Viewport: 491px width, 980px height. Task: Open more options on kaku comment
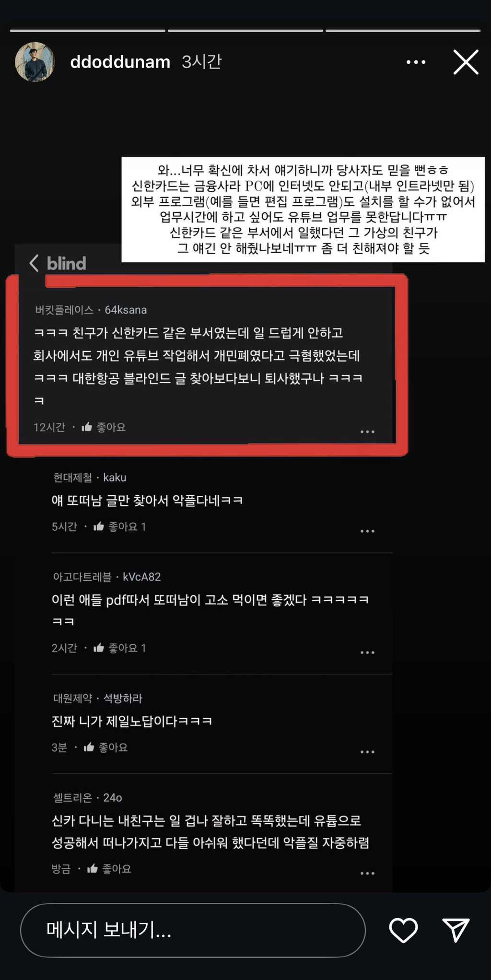click(367, 531)
